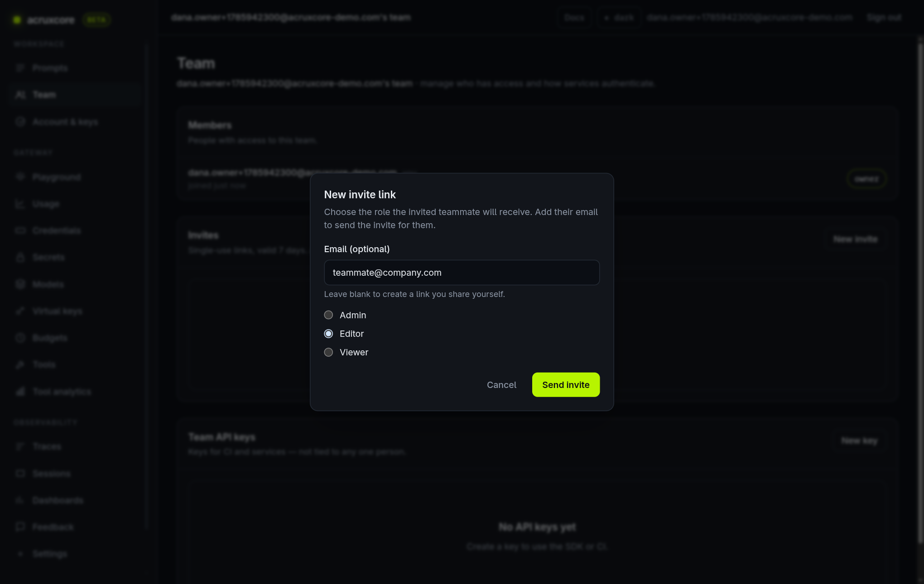
Task: Click the Send invite button
Action: click(x=566, y=385)
